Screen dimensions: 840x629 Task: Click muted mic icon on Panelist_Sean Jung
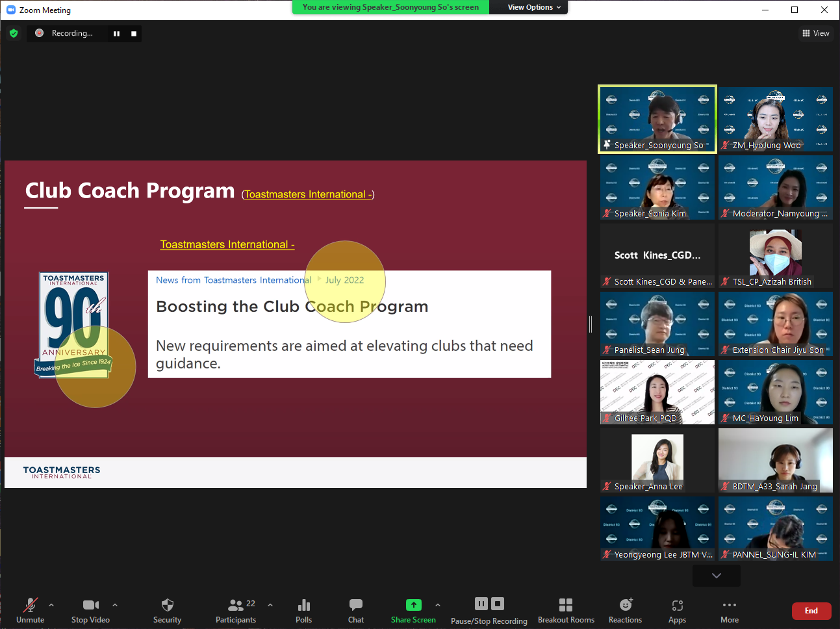[x=607, y=350]
